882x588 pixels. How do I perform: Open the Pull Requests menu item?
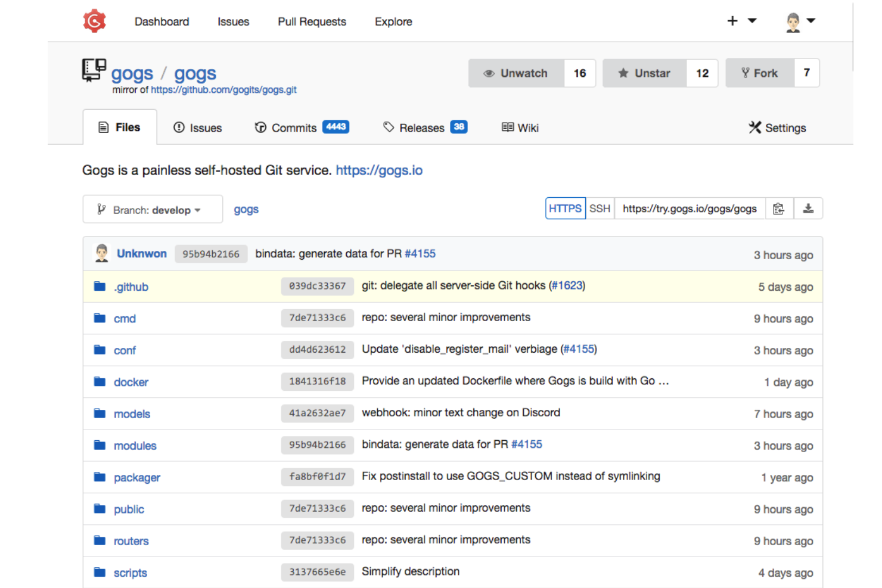tap(312, 21)
